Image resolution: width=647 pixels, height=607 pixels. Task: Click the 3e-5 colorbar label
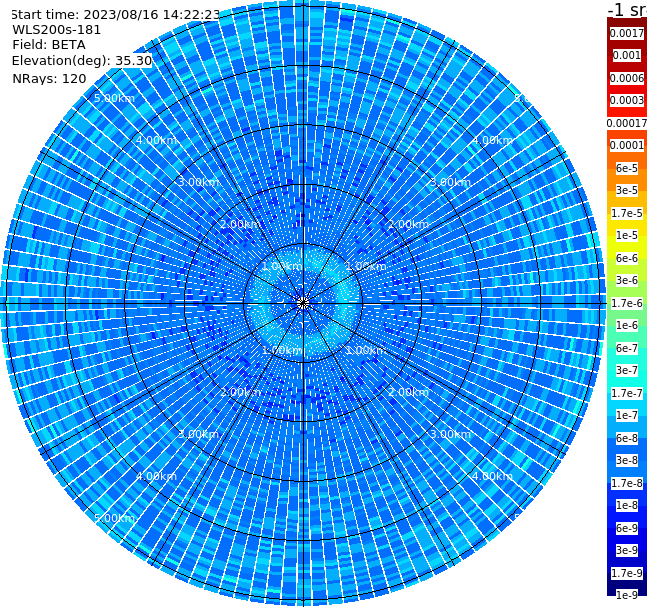click(x=627, y=190)
